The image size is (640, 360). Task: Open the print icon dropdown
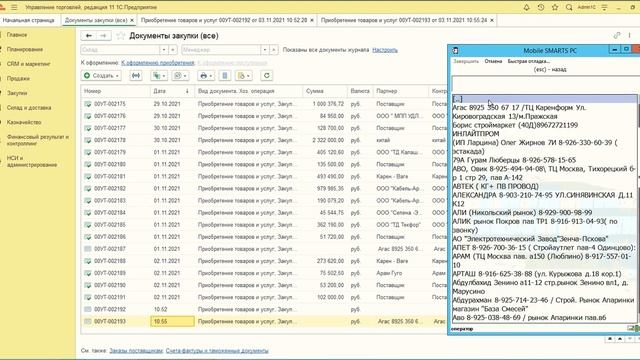[206, 76]
